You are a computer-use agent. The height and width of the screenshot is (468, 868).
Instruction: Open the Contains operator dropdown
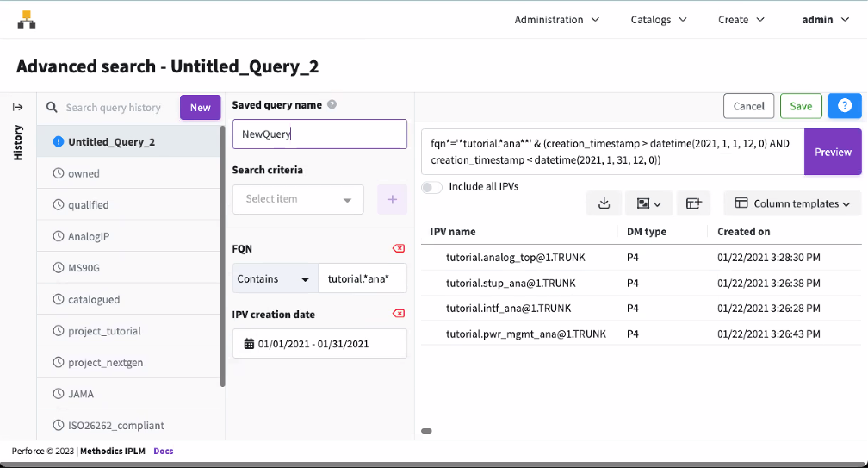(x=275, y=279)
